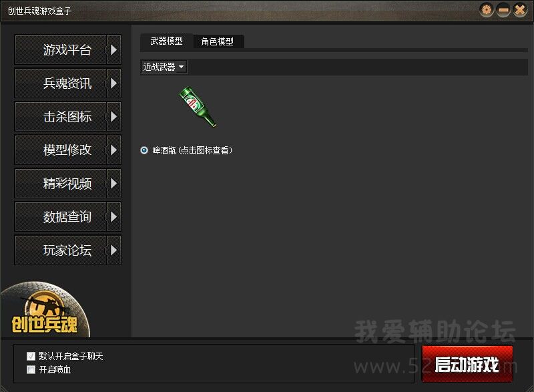Image resolution: width=534 pixels, height=392 pixels.
Task: Click the arrow icon beside 数据查询
Action: [x=113, y=217]
